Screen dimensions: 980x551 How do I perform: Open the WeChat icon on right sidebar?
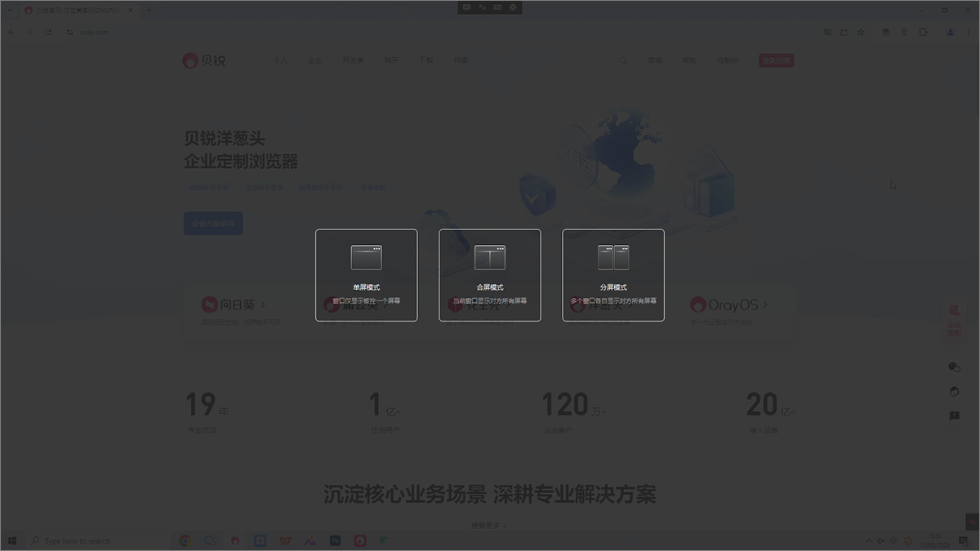[953, 367]
